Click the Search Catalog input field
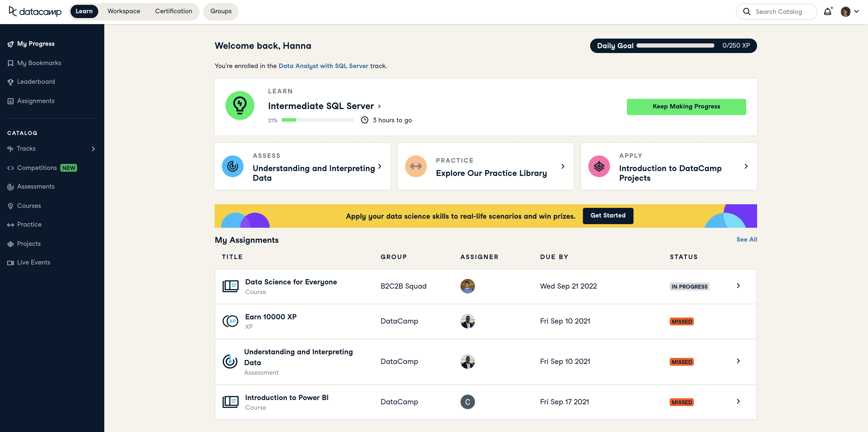868x432 pixels. pyautogui.click(x=778, y=12)
